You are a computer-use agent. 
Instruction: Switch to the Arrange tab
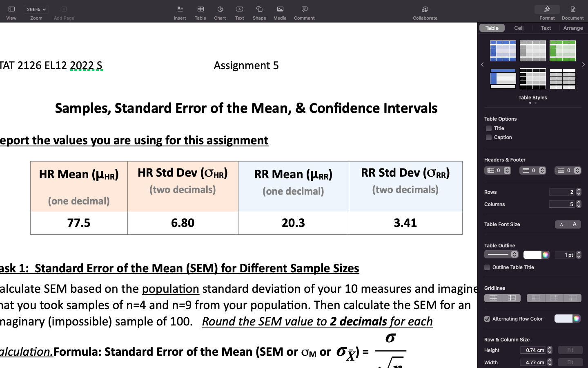pyautogui.click(x=573, y=28)
